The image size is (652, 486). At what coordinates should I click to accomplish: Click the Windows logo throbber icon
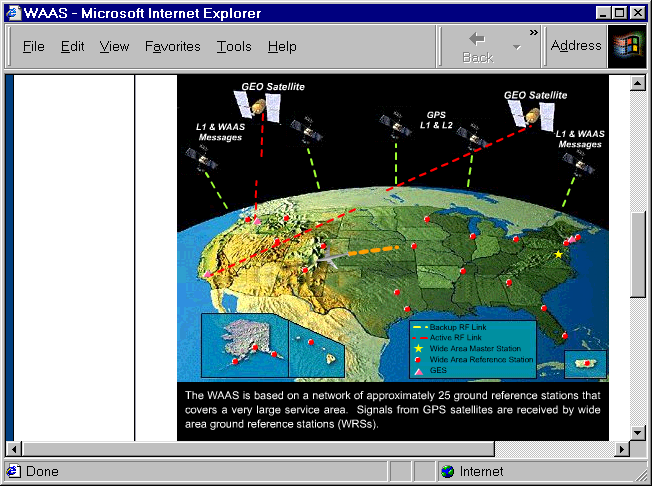[x=628, y=46]
